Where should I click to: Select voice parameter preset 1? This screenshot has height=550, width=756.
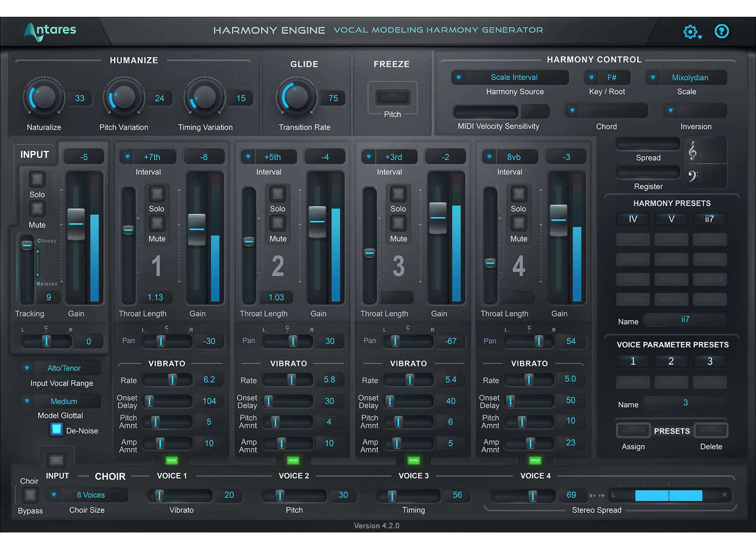(x=633, y=361)
